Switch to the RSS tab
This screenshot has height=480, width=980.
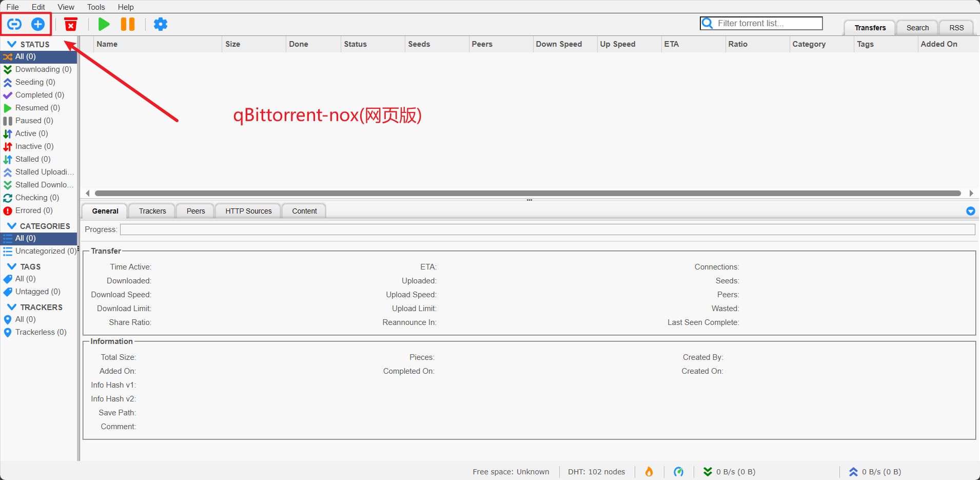(956, 28)
